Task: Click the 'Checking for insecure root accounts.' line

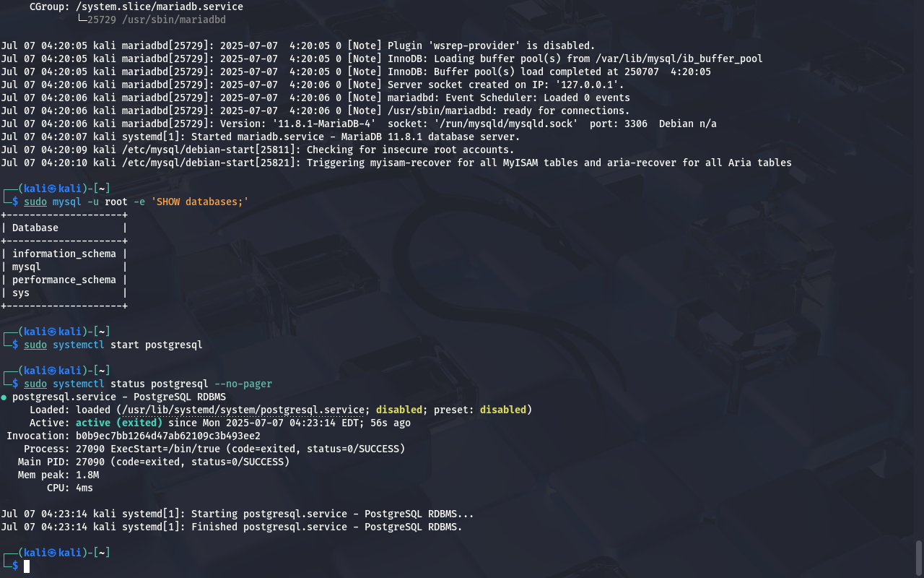Action: point(258,150)
